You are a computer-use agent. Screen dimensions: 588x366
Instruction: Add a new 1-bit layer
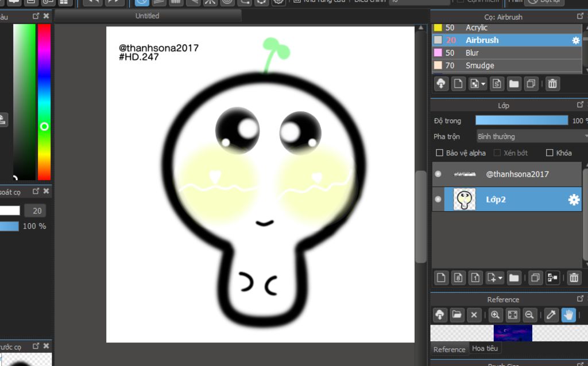pos(475,278)
